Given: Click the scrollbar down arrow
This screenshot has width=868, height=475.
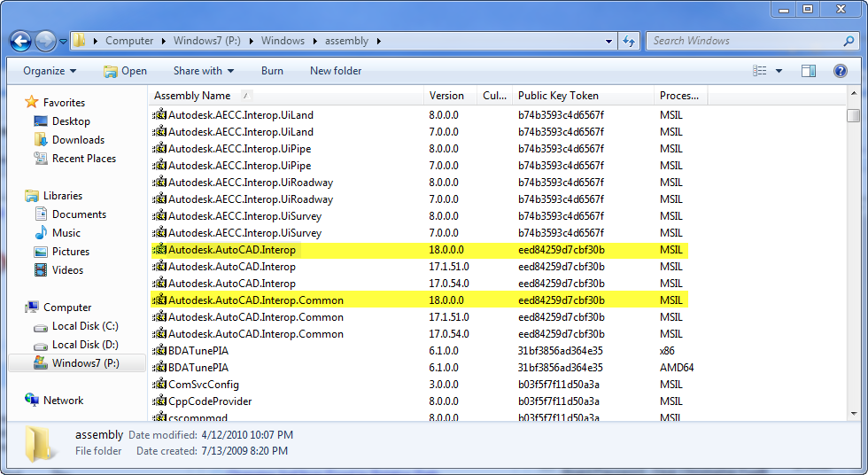Looking at the screenshot, I should (x=853, y=414).
